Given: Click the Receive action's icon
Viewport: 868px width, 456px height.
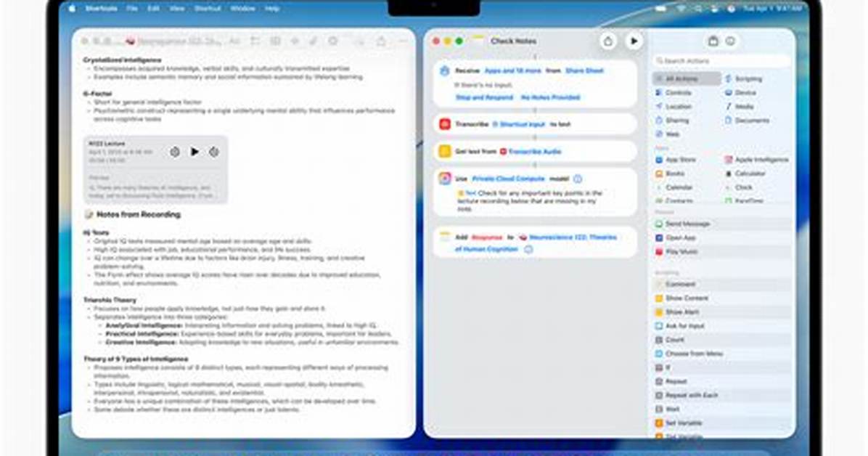Looking at the screenshot, I should 444,71.
